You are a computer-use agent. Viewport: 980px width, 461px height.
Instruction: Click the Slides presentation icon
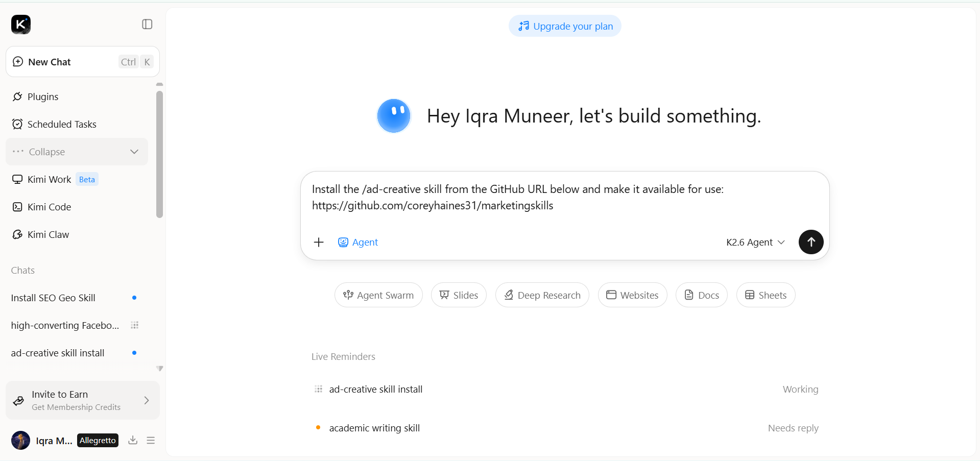pos(444,295)
